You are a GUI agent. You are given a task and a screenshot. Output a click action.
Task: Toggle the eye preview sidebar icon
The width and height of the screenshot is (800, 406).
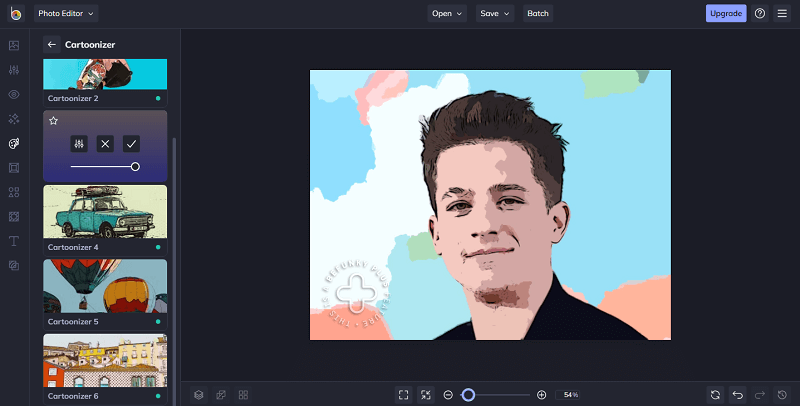tap(14, 94)
